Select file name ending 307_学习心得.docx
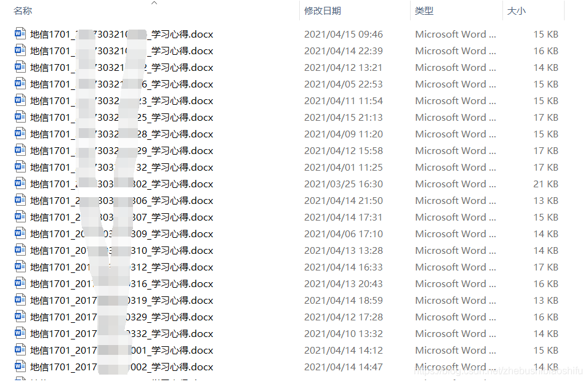The image size is (588, 382). pos(121,217)
